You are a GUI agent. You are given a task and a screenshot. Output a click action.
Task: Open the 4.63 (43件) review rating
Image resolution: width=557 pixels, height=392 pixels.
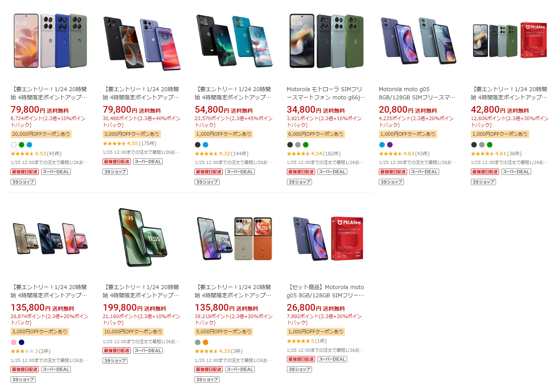pos(404,154)
